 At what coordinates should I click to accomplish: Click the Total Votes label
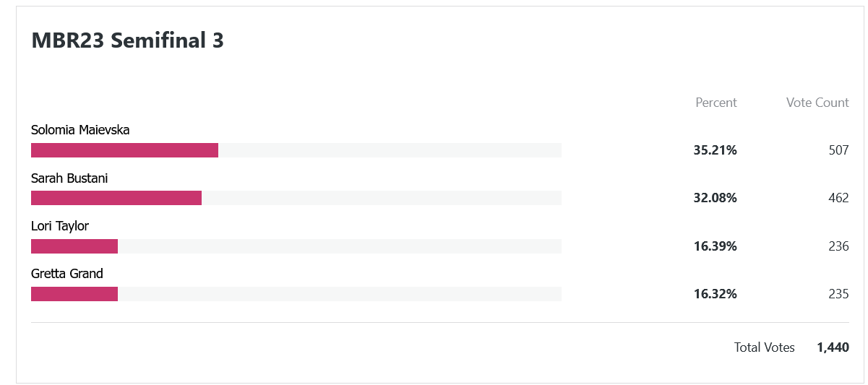765,347
